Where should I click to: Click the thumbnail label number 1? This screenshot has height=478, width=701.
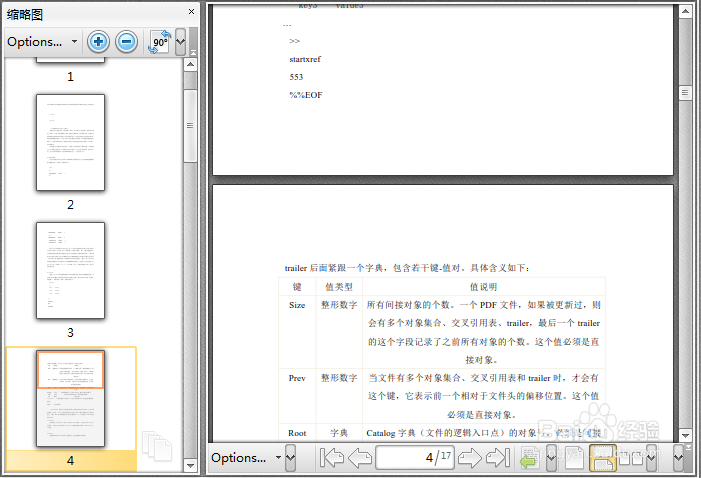[x=70, y=77]
